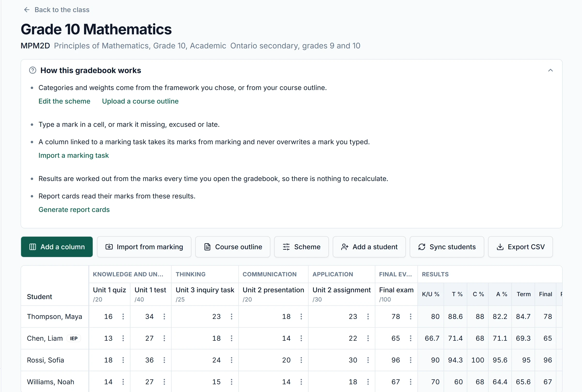Open the three-dot menu for Chen's Unit 2 assignment
This screenshot has height=392, width=582.
tap(368, 338)
